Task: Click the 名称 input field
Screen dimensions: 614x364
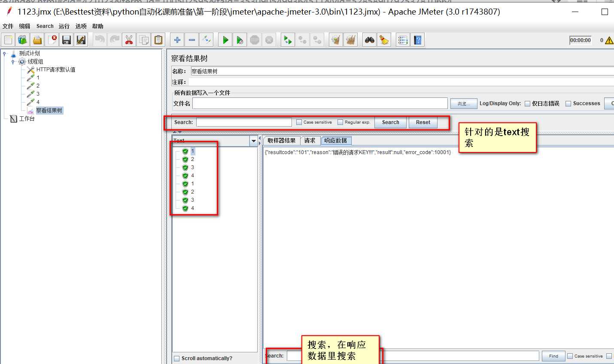Action: tap(402, 71)
